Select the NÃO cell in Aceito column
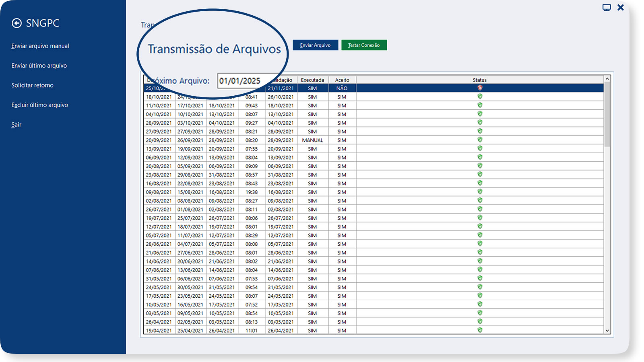Image resolution: width=644 pixels, height=362 pixels. pyautogui.click(x=342, y=88)
